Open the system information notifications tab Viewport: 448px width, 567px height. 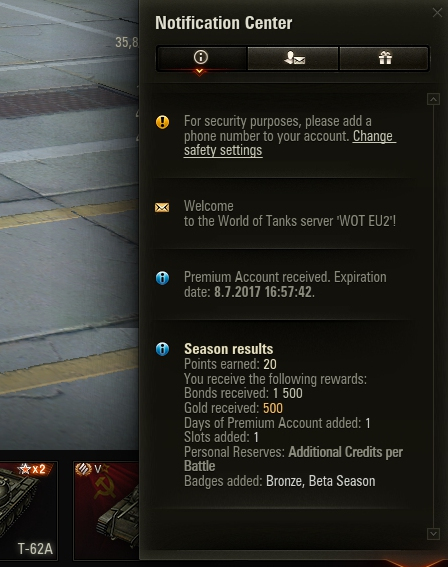click(202, 58)
